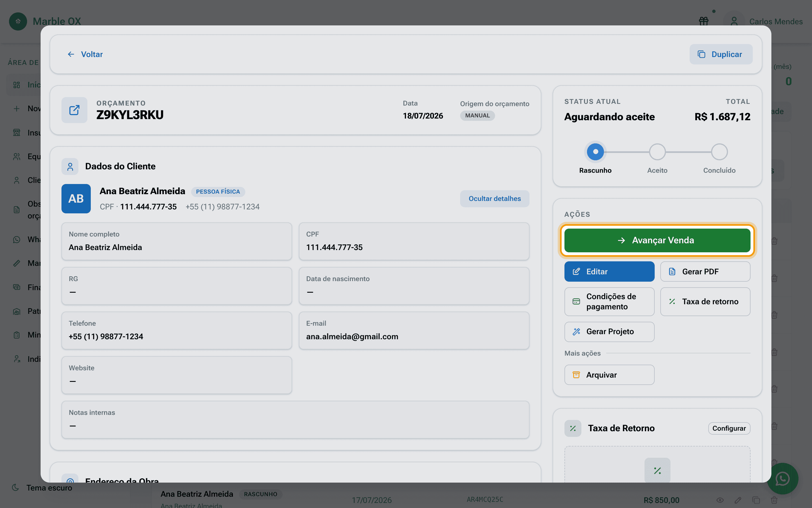Click the AB client avatar
This screenshot has width=812, height=508.
pyautogui.click(x=76, y=199)
